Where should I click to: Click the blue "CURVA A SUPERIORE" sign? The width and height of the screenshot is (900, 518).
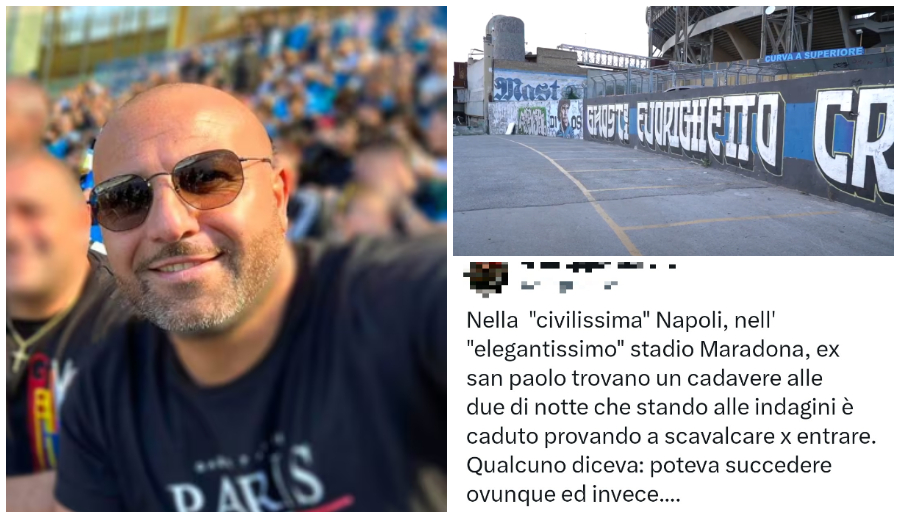814,55
